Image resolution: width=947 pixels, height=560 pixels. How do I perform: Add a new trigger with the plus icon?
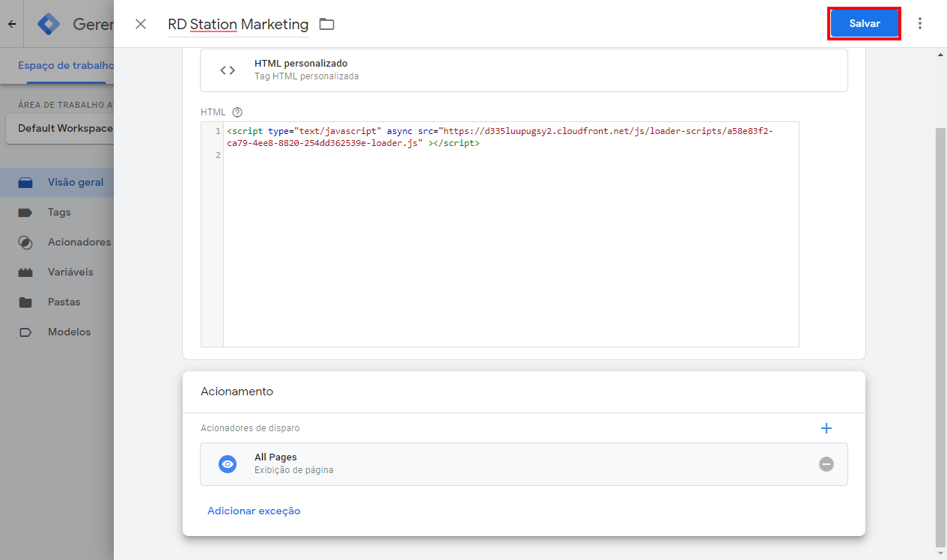pyautogui.click(x=826, y=428)
